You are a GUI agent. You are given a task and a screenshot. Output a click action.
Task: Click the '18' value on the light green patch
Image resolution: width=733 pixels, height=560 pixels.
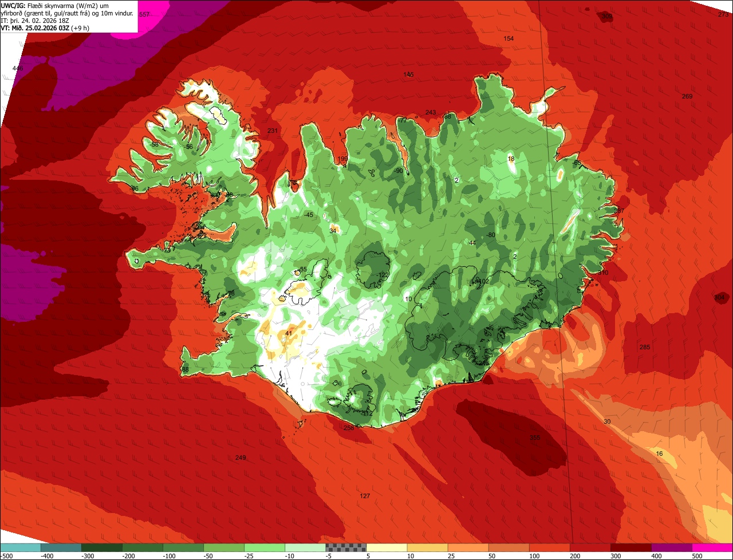point(511,159)
